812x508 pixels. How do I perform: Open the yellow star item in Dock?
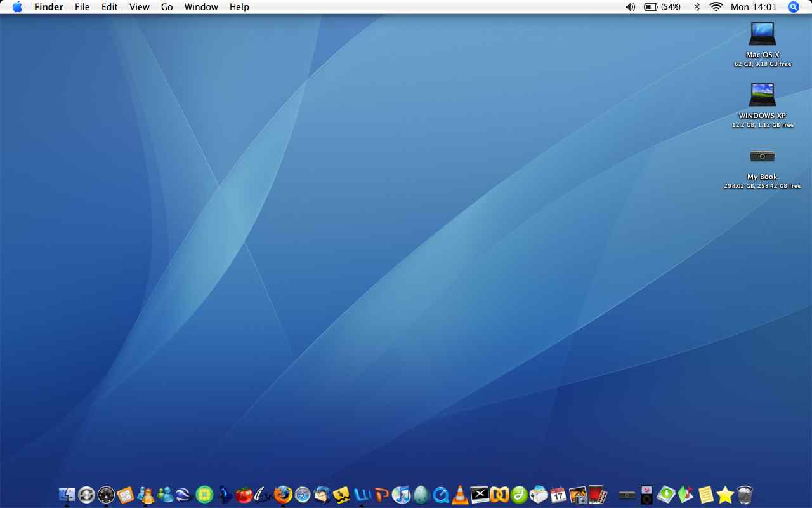pos(725,495)
